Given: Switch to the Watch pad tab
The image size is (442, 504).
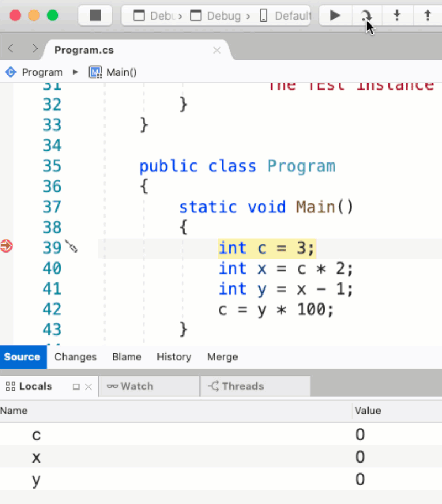Looking at the screenshot, I should [130, 386].
